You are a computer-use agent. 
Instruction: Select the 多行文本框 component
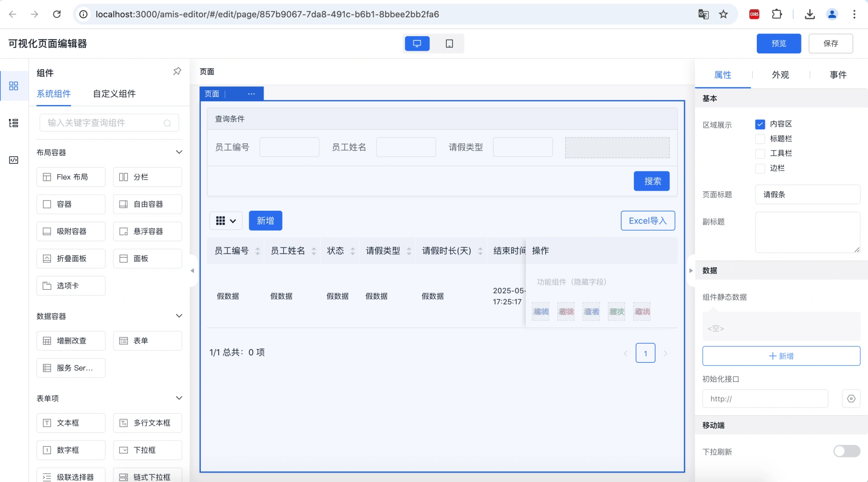pos(147,423)
